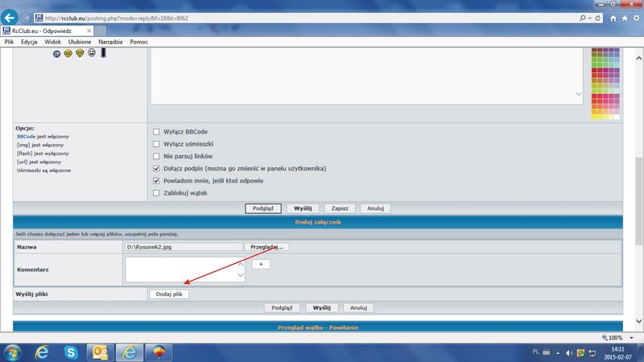This screenshot has height=362, width=644.
Task: Open the Windows Start orb
Action: [12, 352]
